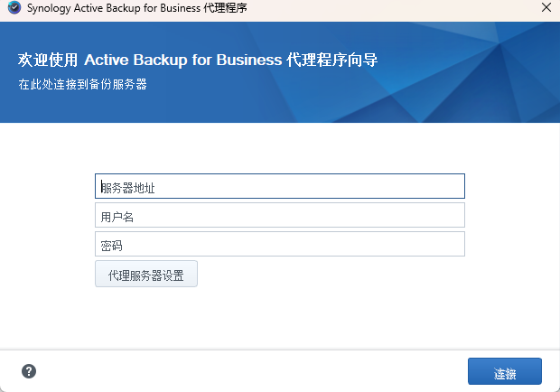
Task: Click empty white area below proxy button
Action: [279, 318]
